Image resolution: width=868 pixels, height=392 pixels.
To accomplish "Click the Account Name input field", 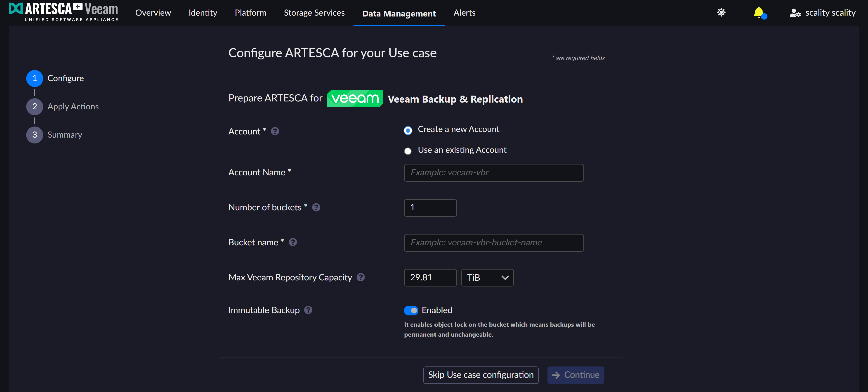I will coord(493,173).
